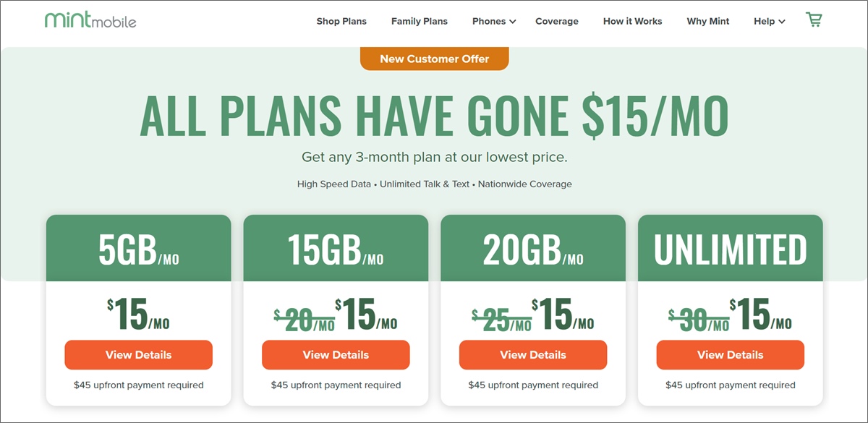View Details for the Unlimited plan
Image resolution: width=868 pixels, height=423 pixels.
[731, 355]
